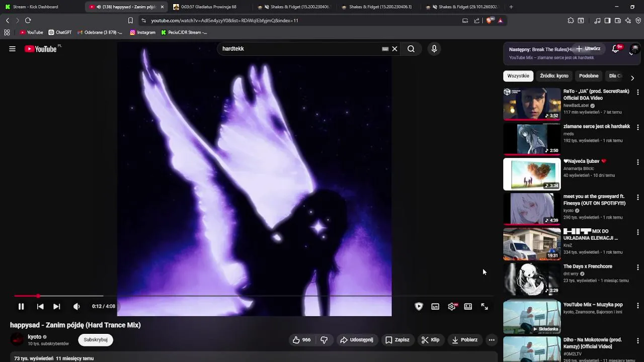Save video with Zapisz button
This screenshot has width=644, height=362.
click(x=397, y=340)
